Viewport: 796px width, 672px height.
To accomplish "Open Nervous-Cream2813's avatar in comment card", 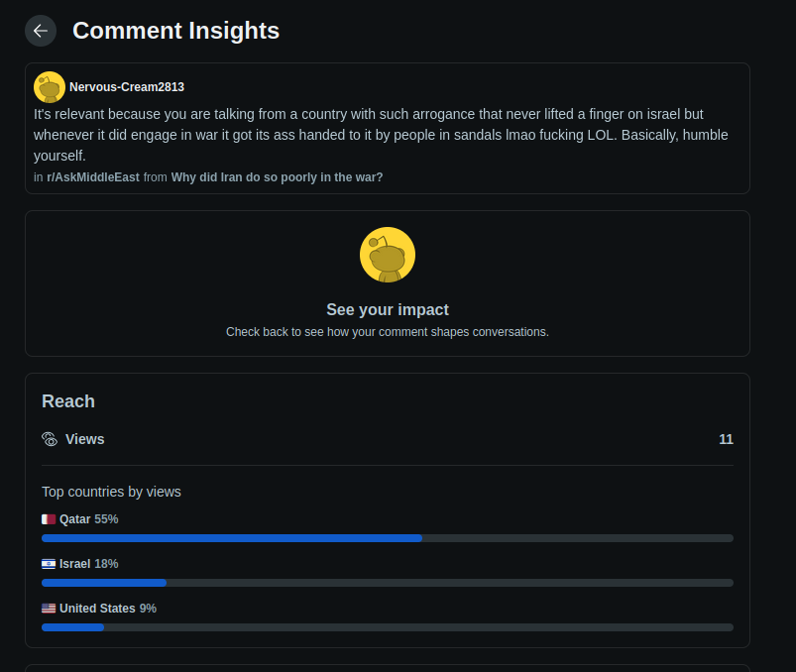I will (50, 87).
